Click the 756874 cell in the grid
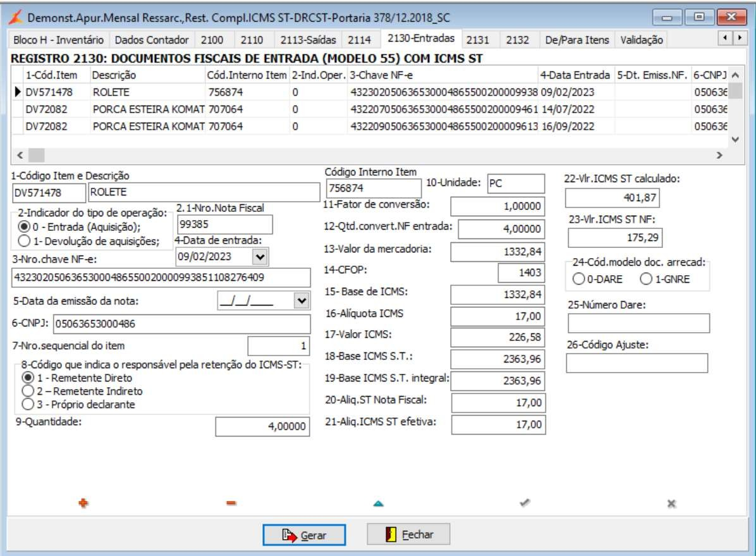This screenshot has width=756, height=556. tap(247, 92)
